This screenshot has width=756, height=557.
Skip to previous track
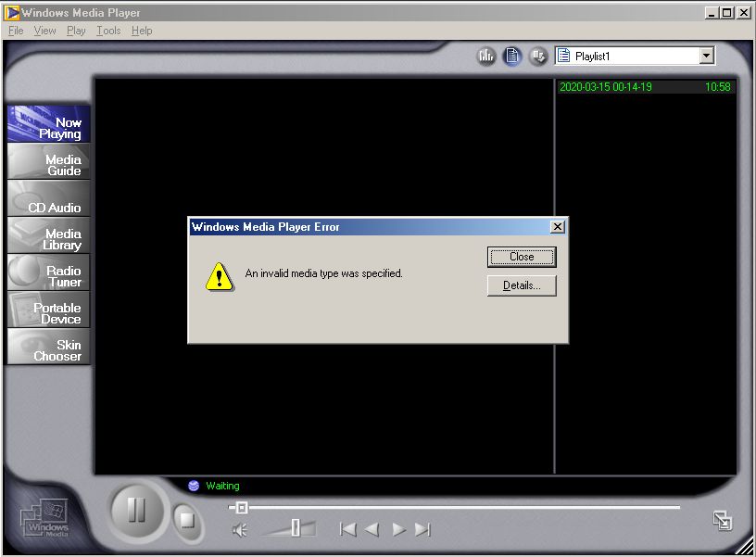(x=347, y=529)
